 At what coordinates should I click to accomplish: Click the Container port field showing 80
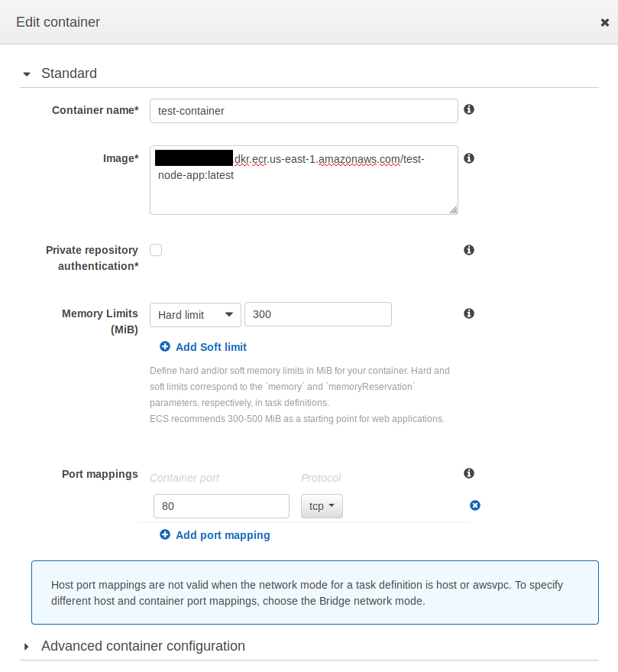[x=221, y=506]
